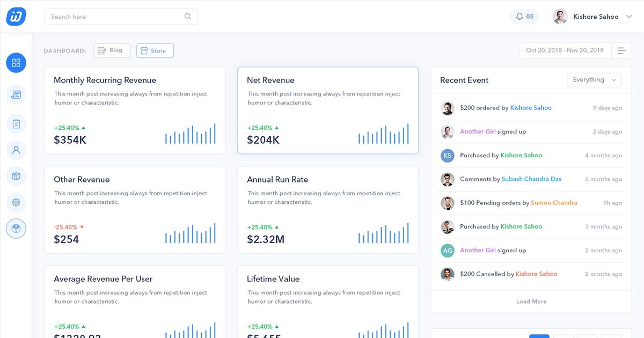Screen dimensions: 644x338
Task: Click the AG initials avatar
Action: pyautogui.click(x=448, y=251)
